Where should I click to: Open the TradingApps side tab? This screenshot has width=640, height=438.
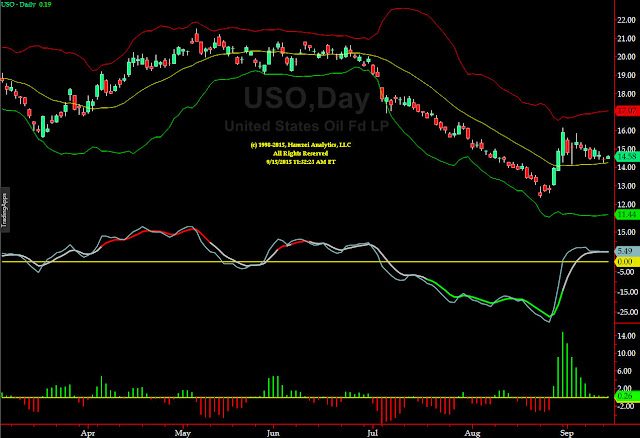click(4, 210)
